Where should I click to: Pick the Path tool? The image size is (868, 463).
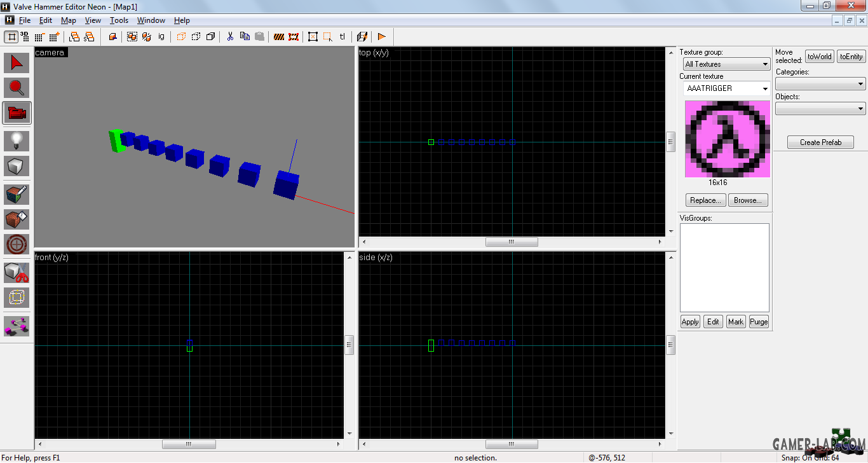coord(17,326)
